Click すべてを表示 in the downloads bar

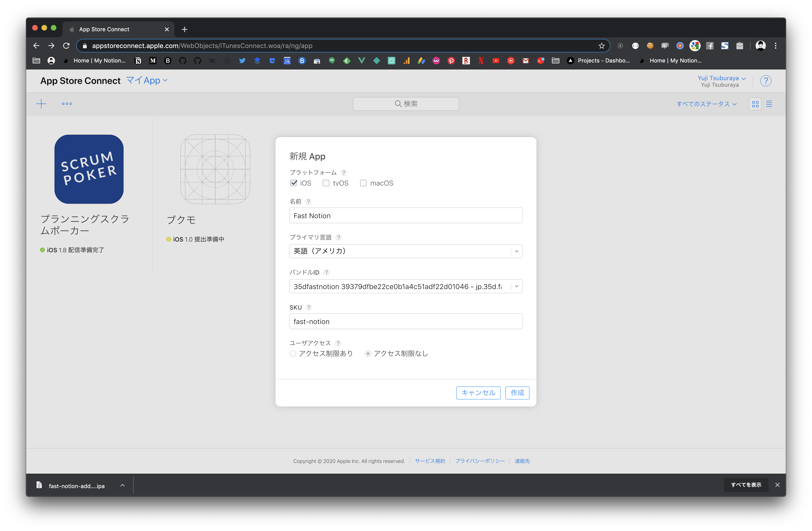(746, 485)
